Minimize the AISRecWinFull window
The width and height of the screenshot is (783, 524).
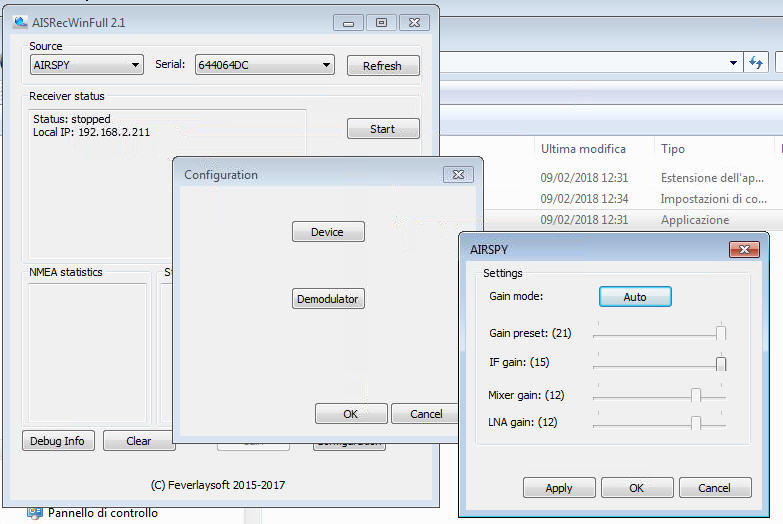[349, 22]
